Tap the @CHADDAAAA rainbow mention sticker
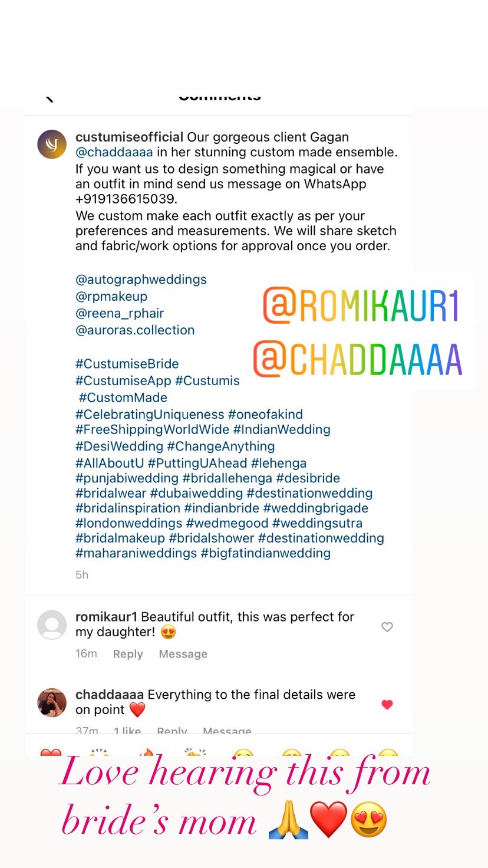Viewport: 488px width, 868px height. click(357, 359)
